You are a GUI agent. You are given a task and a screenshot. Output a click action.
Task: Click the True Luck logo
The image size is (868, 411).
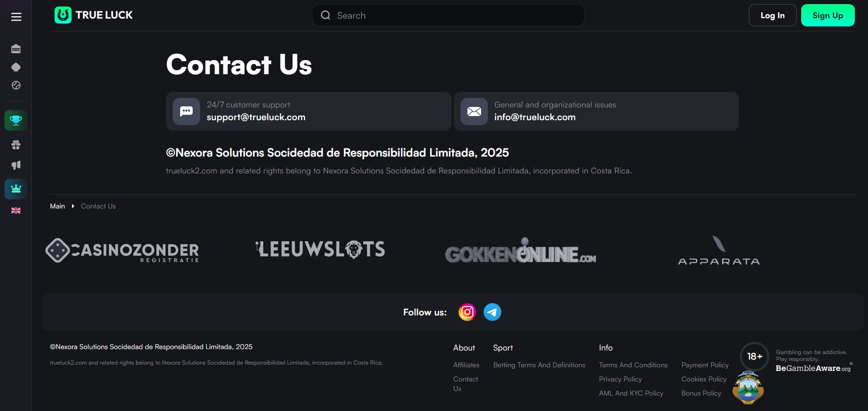(x=94, y=15)
